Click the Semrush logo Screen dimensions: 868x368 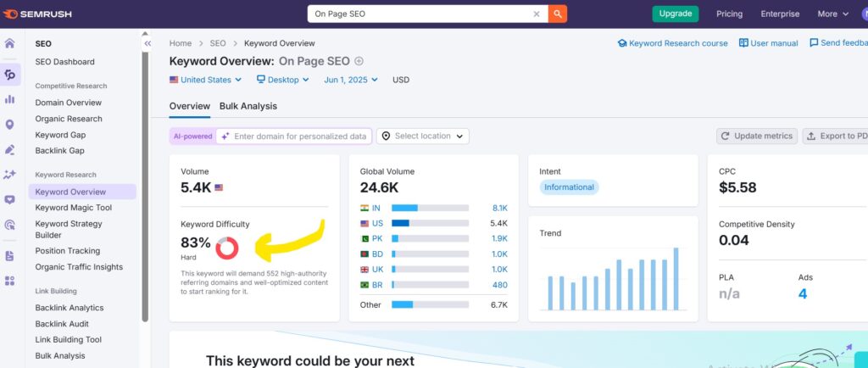point(37,14)
